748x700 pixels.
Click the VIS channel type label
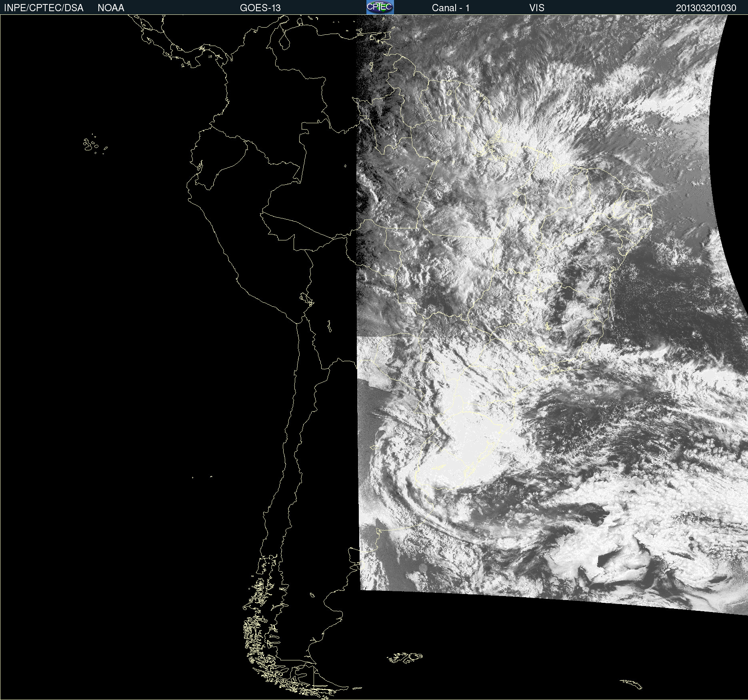click(x=536, y=8)
